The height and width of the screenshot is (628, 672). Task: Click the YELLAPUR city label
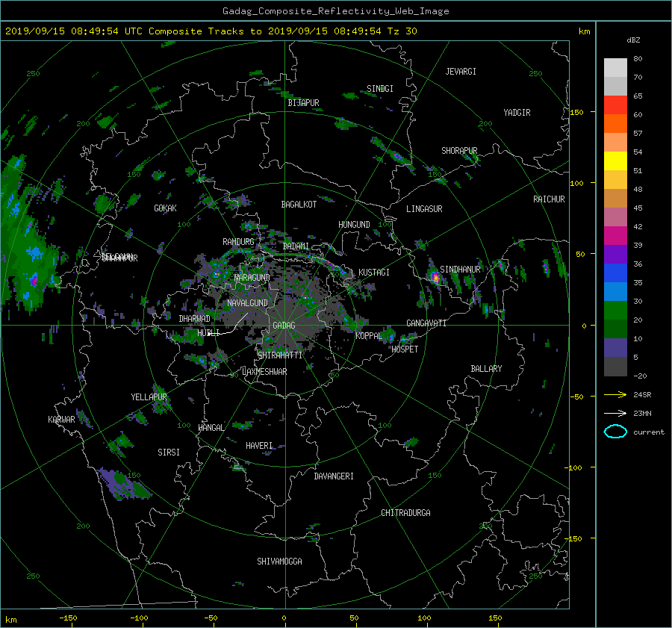point(149,397)
